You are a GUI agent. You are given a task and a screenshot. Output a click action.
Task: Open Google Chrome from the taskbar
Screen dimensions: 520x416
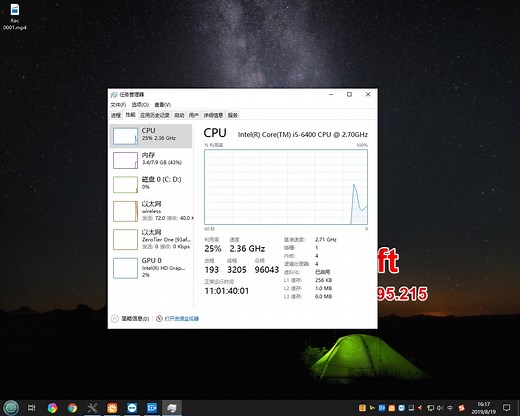pos(72,408)
